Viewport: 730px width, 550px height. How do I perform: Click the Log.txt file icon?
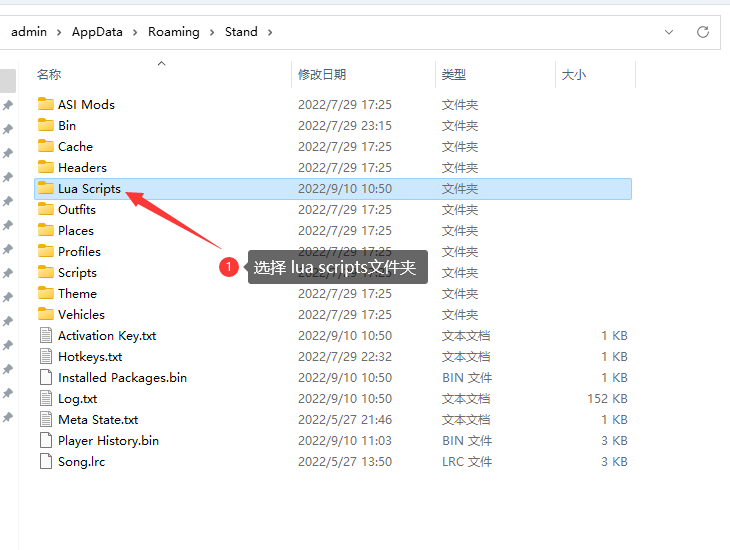point(45,398)
